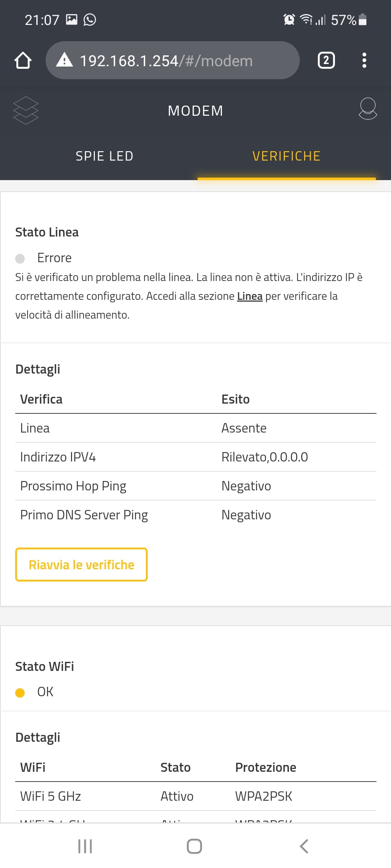Open the browser three-dot menu
The image size is (391, 868).
pos(364,60)
